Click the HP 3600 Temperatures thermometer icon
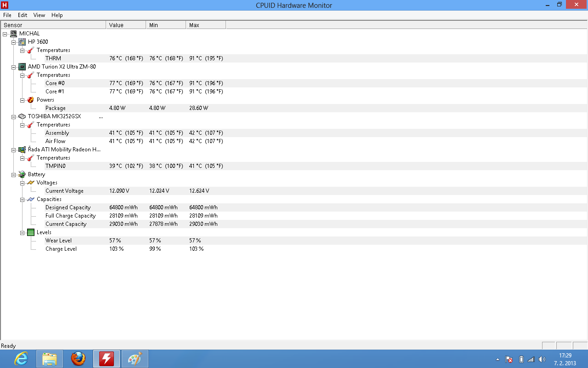Viewport: 588px width, 368px height. pos(31,50)
